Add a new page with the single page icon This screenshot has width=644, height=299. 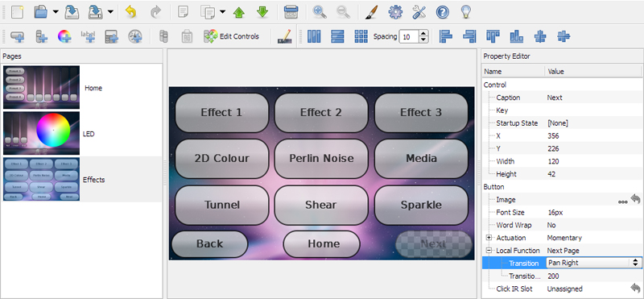pos(183,12)
